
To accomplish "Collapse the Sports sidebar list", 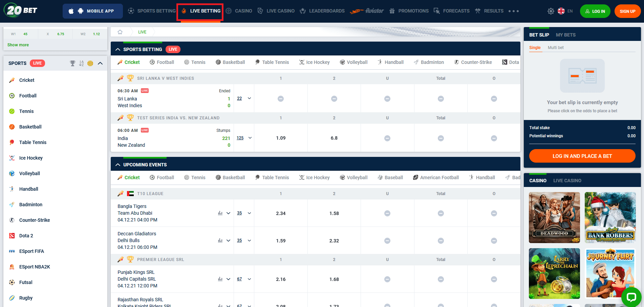I will (100, 63).
